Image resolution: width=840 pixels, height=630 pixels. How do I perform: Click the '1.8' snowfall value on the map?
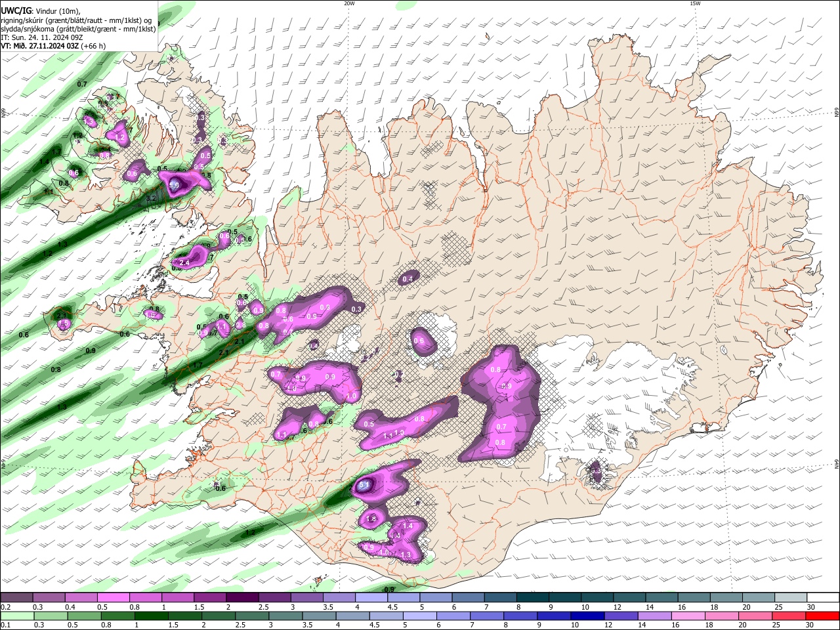tap(371, 519)
